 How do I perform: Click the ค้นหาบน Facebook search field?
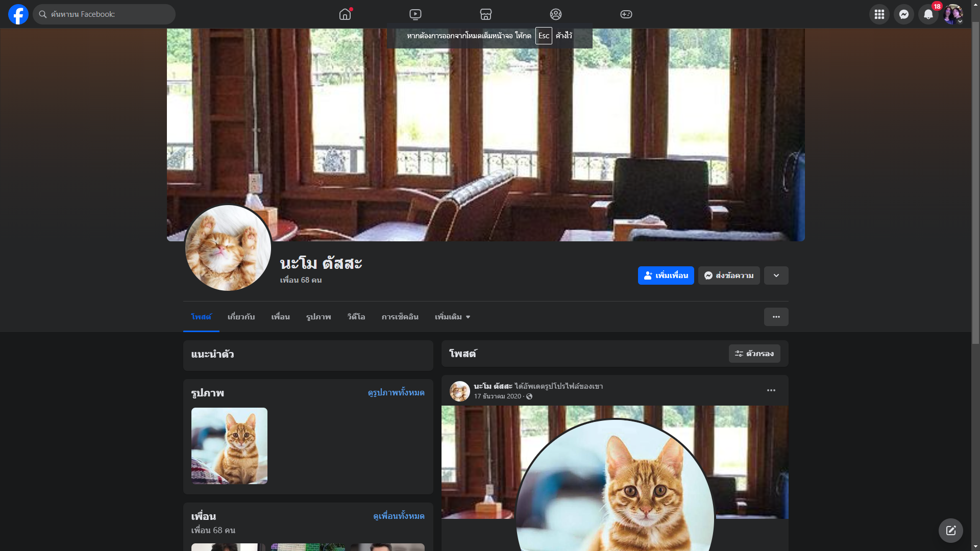tap(105, 14)
